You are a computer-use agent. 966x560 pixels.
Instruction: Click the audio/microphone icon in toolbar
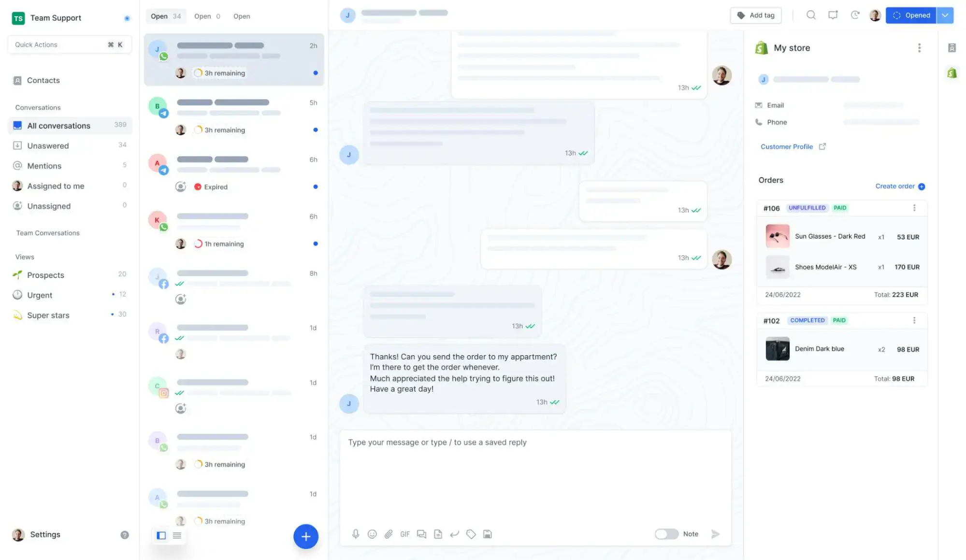click(x=356, y=533)
